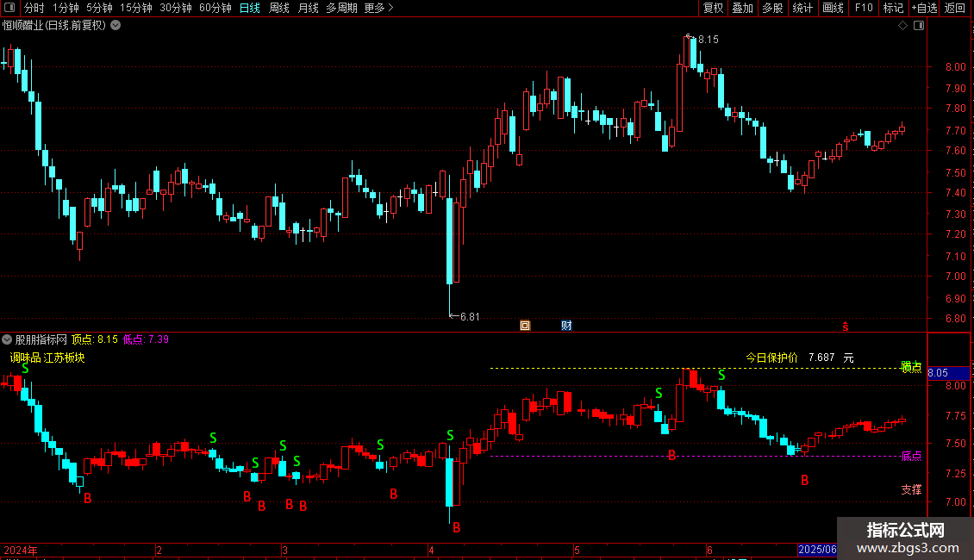Screen dimensions: 974x560
Task: Open the 复权 adjustment menu
Action: (x=713, y=8)
